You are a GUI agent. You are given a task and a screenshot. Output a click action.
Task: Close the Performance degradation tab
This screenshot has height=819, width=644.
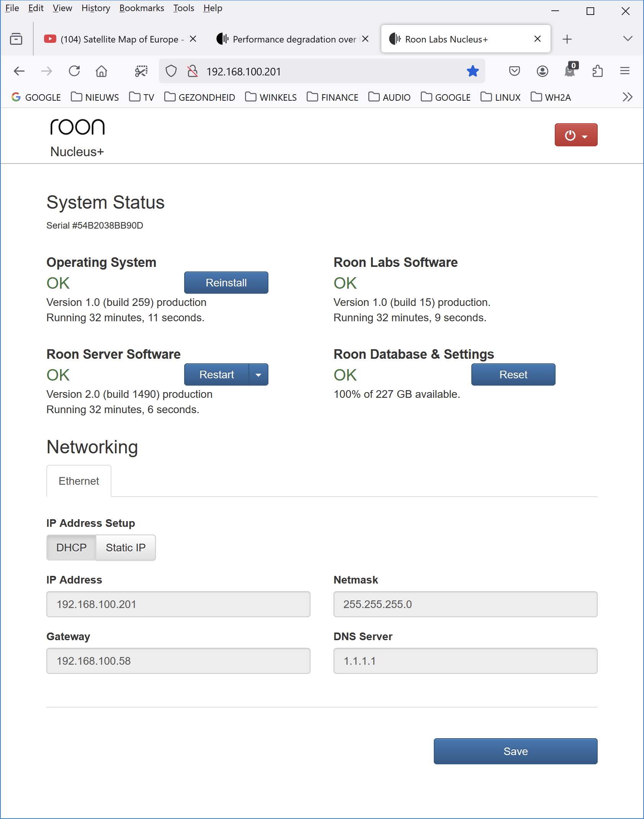365,39
